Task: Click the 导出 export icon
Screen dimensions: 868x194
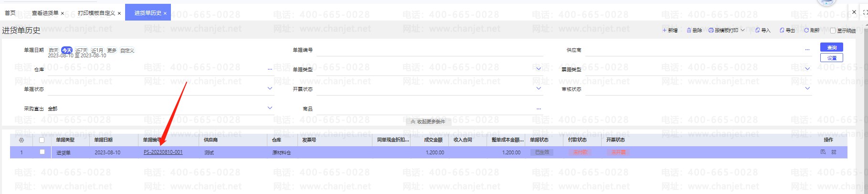Action: [x=782, y=31]
